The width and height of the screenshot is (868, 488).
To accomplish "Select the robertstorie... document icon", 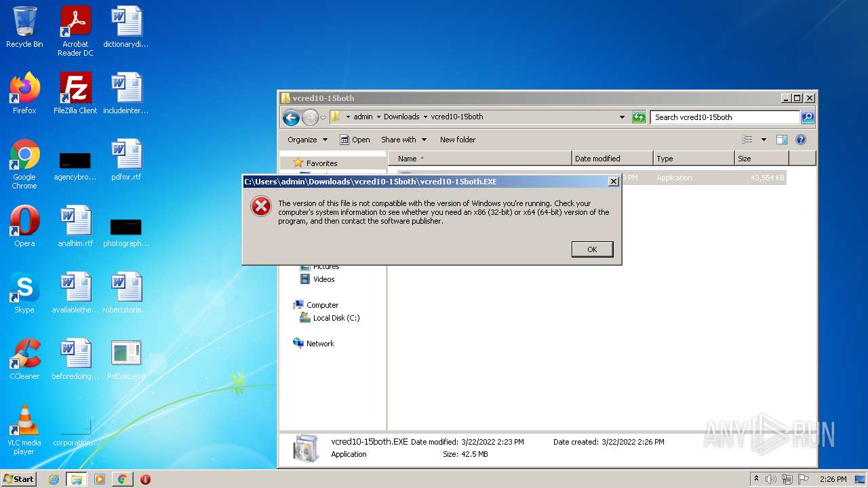I will [126, 293].
